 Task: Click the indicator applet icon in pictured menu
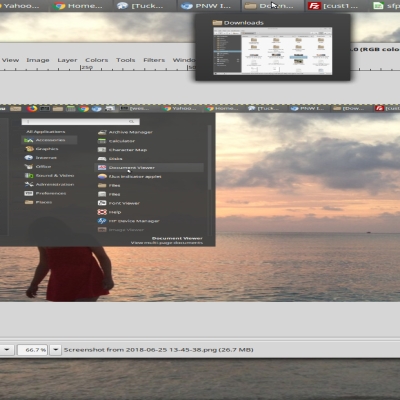(x=102, y=176)
